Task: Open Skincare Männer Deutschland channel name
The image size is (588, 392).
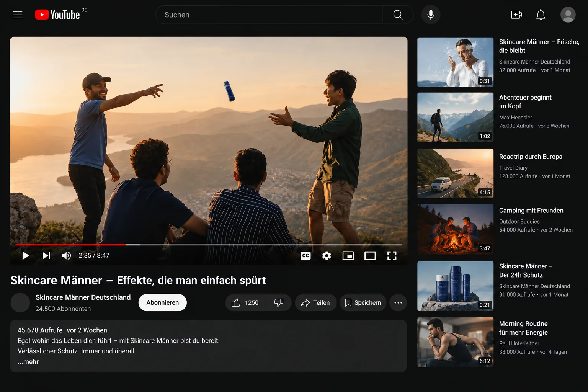Action: [83, 297]
